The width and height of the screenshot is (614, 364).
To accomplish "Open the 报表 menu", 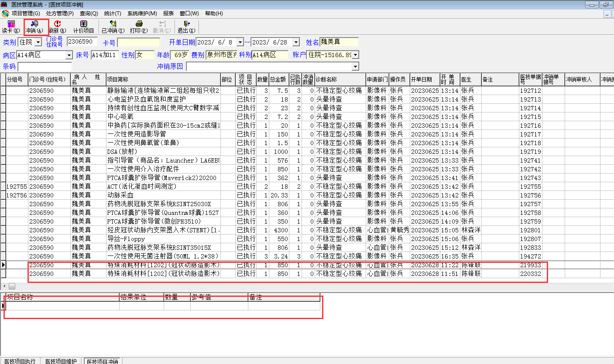I will [x=168, y=14].
